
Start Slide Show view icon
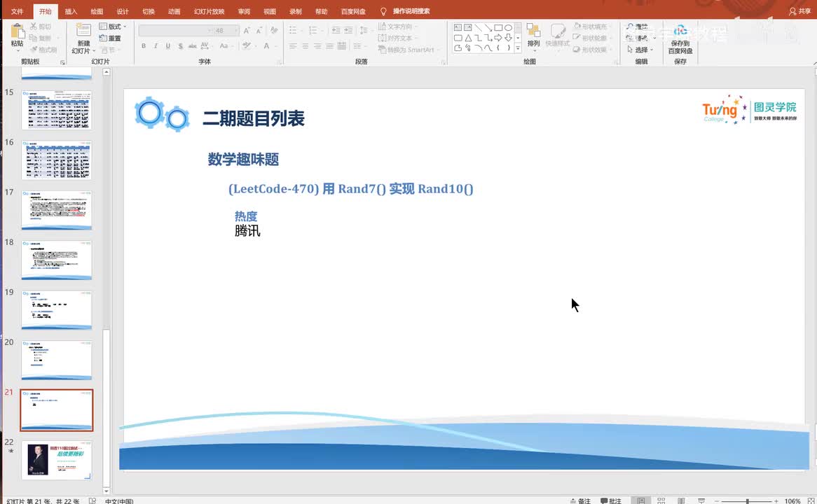(701, 500)
